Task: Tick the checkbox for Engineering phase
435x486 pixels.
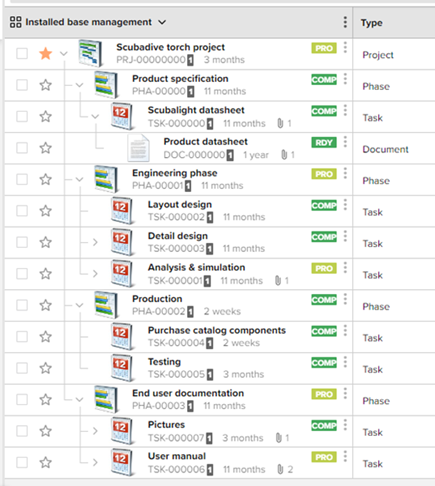Action: pos(22,179)
